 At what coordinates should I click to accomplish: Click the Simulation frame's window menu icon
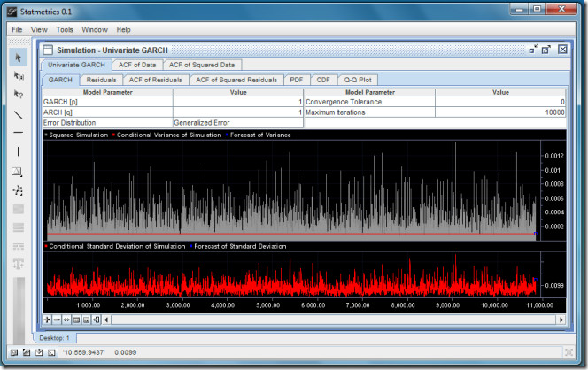pyautogui.click(x=48, y=50)
